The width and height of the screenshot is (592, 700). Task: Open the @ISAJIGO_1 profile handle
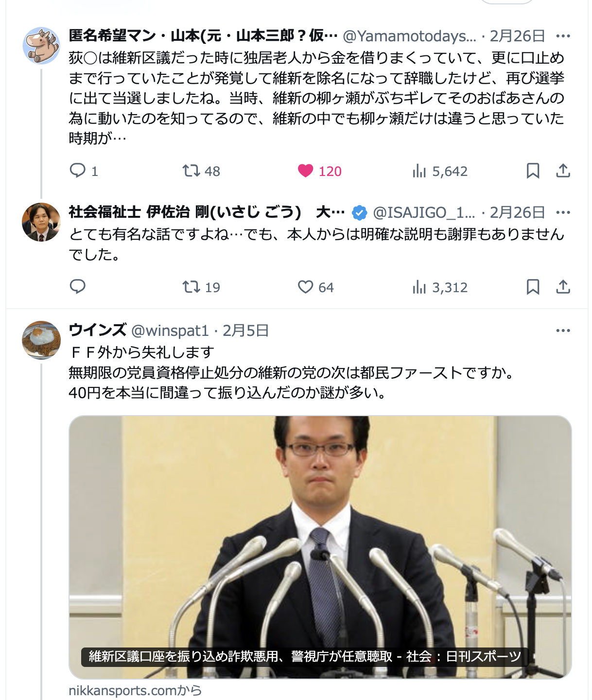pyautogui.click(x=424, y=212)
